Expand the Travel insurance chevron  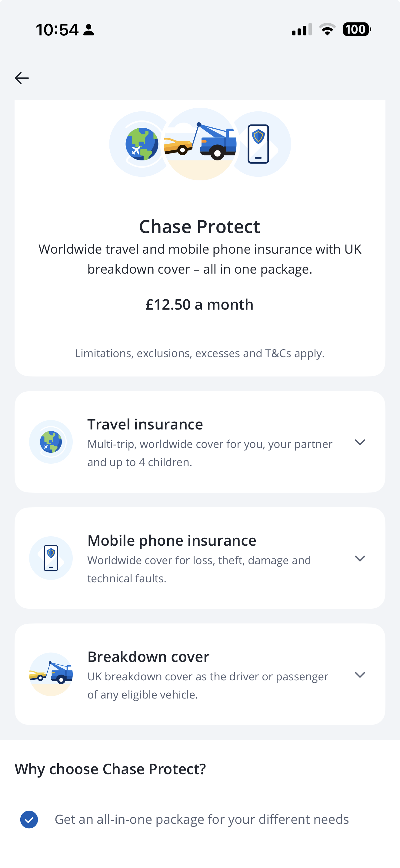coord(360,442)
